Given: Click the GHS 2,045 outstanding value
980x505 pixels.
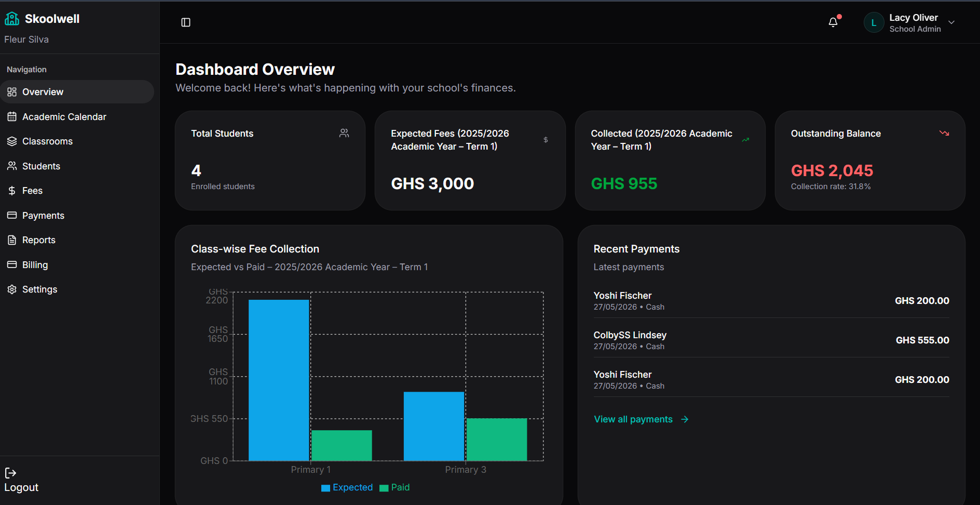Looking at the screenshot, I should [x=832, y=170].
